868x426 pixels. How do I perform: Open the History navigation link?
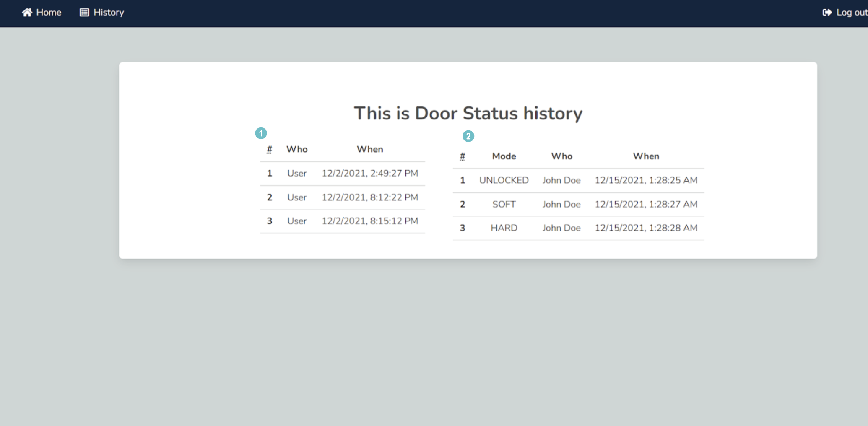tap(102, 13)
